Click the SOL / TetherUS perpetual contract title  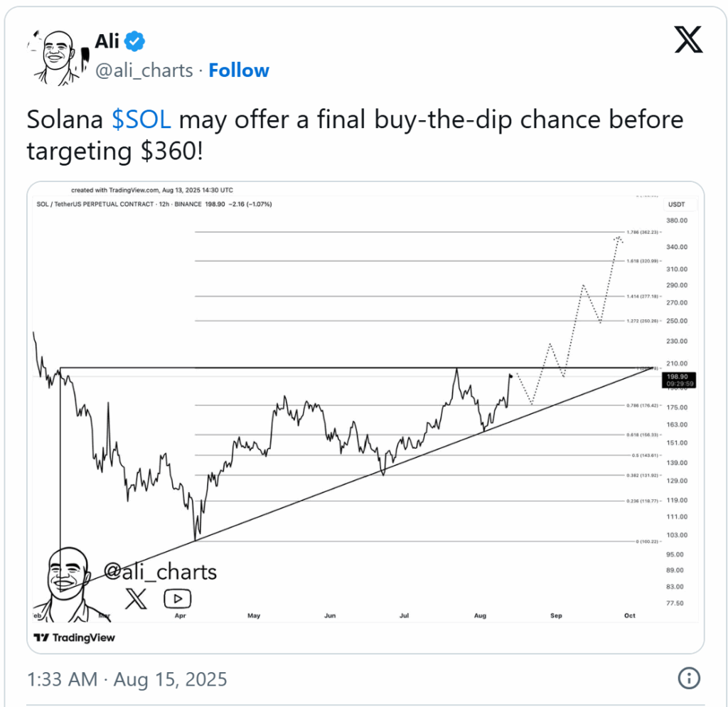pos(95,204)
